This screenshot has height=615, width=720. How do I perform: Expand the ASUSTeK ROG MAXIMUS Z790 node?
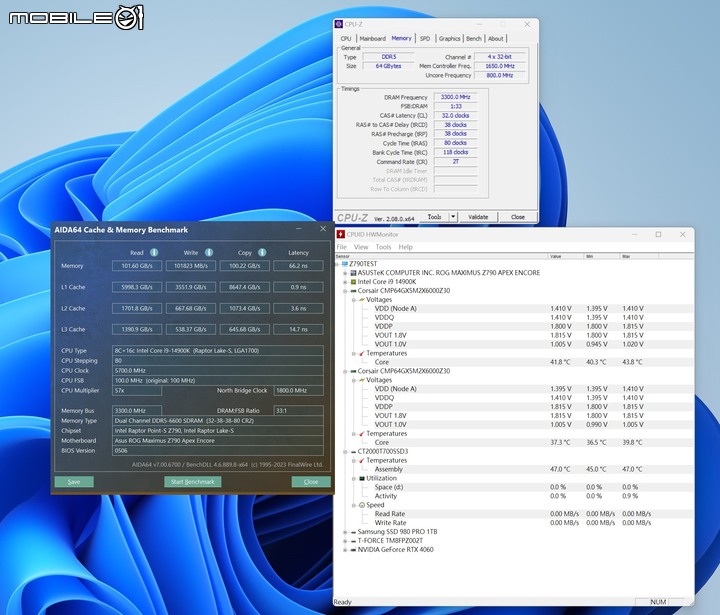click(345, 273)
